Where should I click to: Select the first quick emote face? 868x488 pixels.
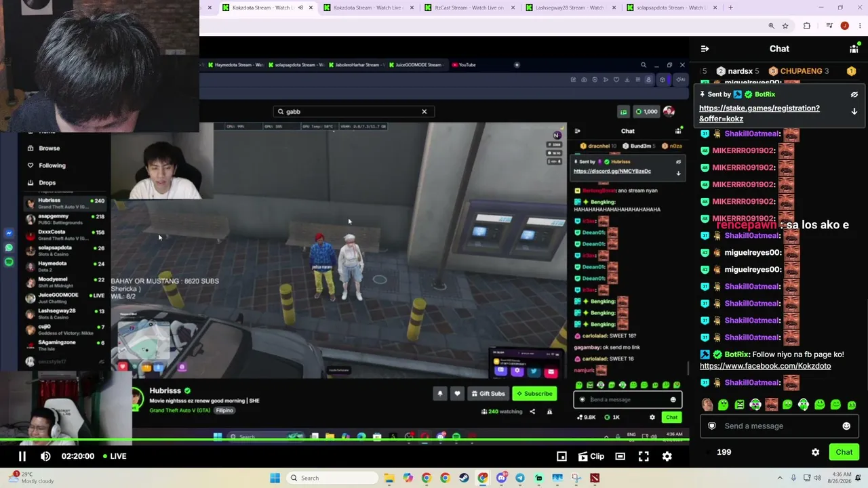tap(707, 405)
